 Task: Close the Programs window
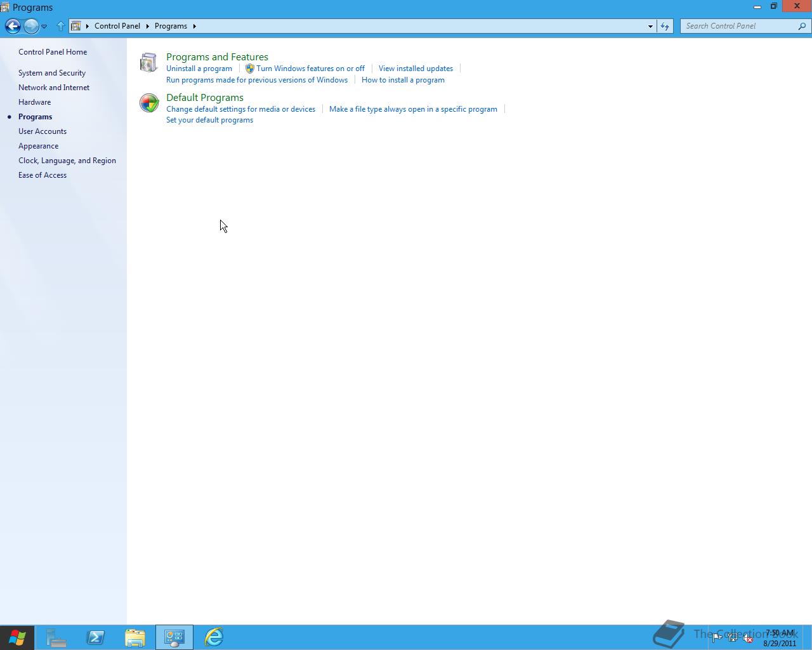pyautogui.click(x=797, y=6)
